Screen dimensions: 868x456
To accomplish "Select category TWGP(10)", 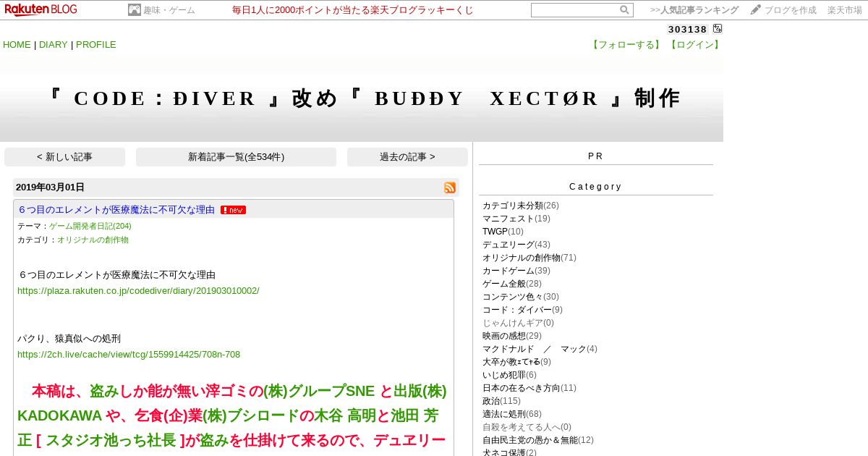I will (x=503, y=232).
